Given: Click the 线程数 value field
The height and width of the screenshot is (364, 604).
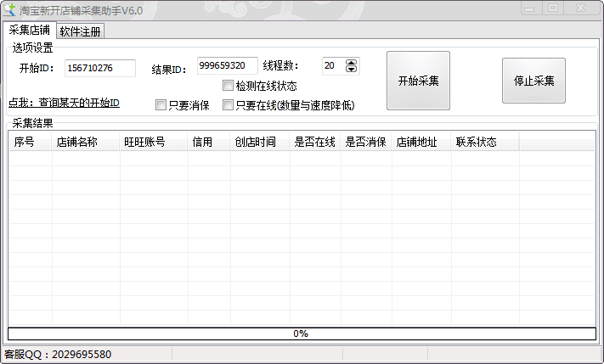Looking at the screenshot, I should tap(333, 66).
